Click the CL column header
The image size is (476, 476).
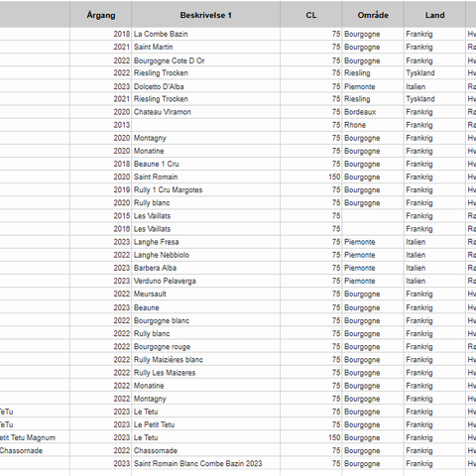(x=311, y=15)
